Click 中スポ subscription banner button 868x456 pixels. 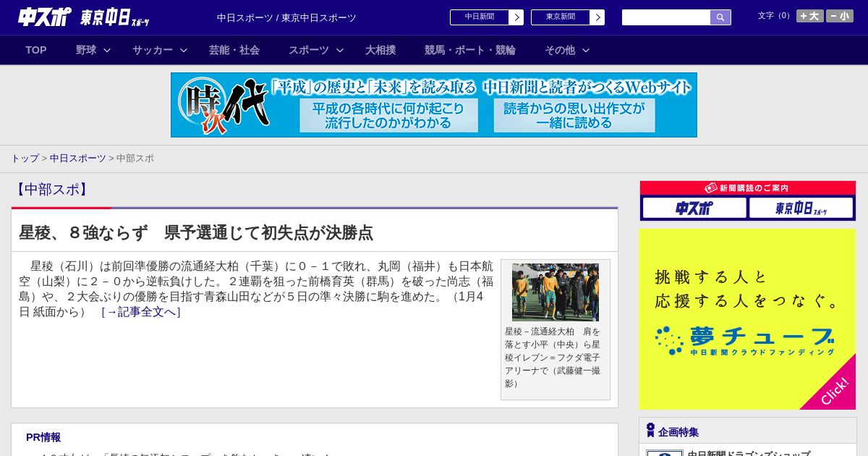(x=694, y=208)
